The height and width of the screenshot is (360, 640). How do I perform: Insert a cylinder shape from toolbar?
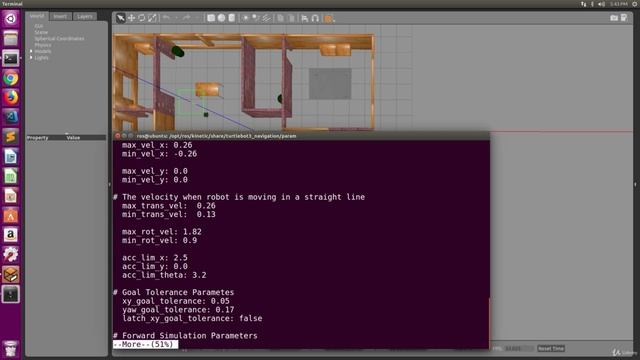tap(231, 18)
